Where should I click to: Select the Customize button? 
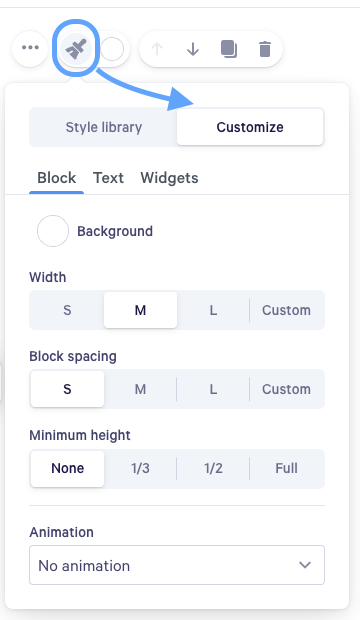250,127
